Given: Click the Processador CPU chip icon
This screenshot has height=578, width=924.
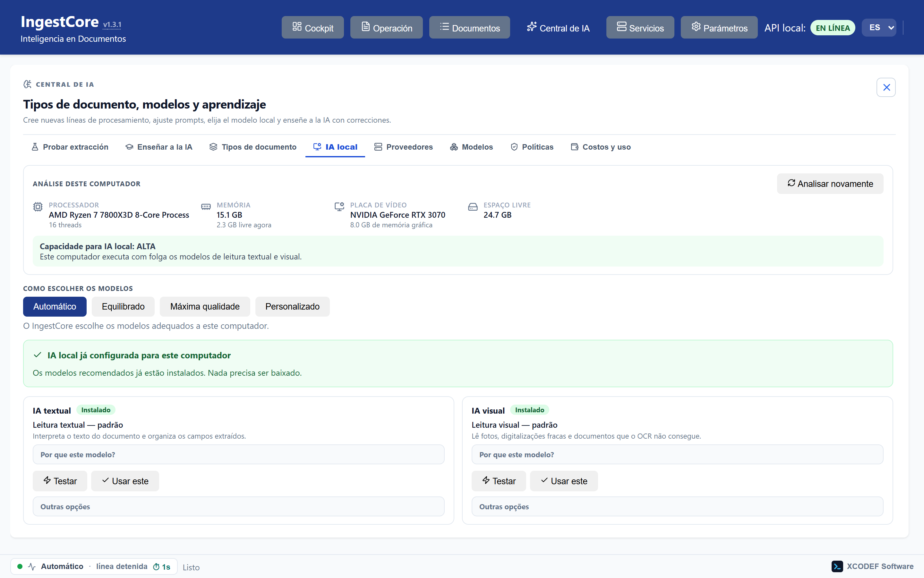Looking at the screenshot, I should (38, 207).
